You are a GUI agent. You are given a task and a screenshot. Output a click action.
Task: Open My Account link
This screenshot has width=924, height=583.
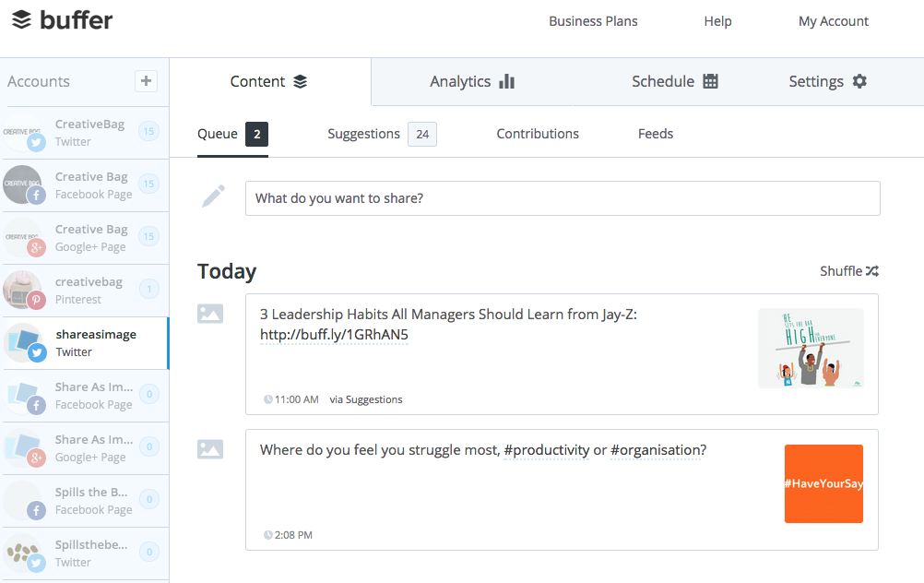834,21
